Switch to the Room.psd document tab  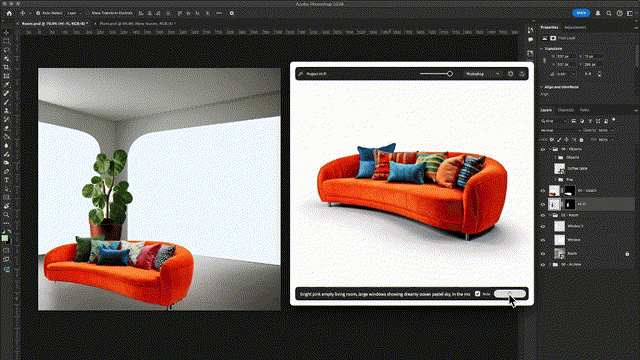point(55,24)
